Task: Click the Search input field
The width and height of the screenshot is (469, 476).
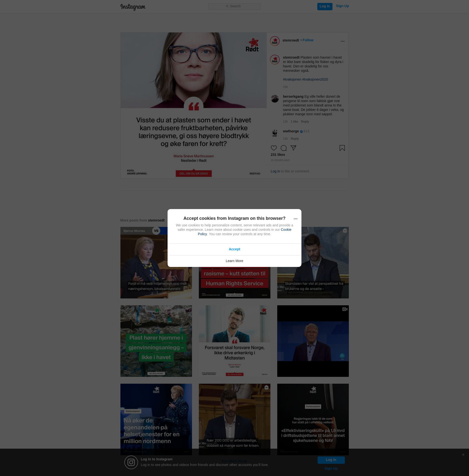Action: [234, 6]
